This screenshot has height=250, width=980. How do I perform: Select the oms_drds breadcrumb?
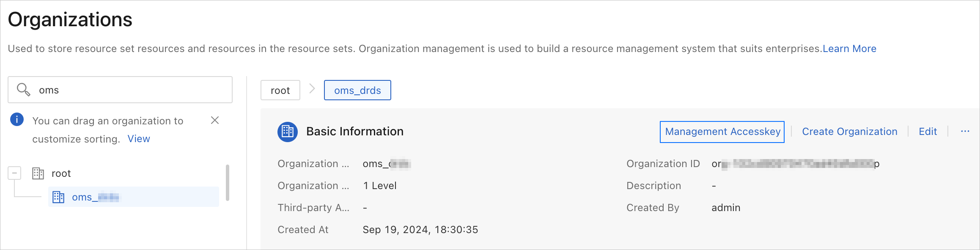click(x=357, y=91)
